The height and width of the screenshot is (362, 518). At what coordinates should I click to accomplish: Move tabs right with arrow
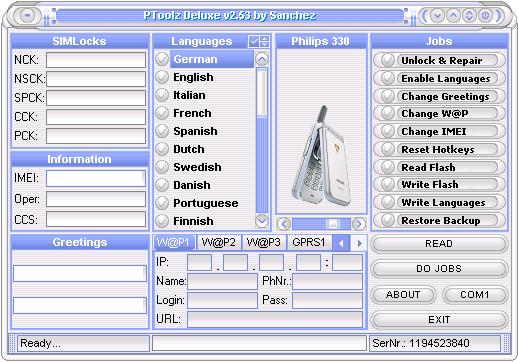tap(359, 243)
